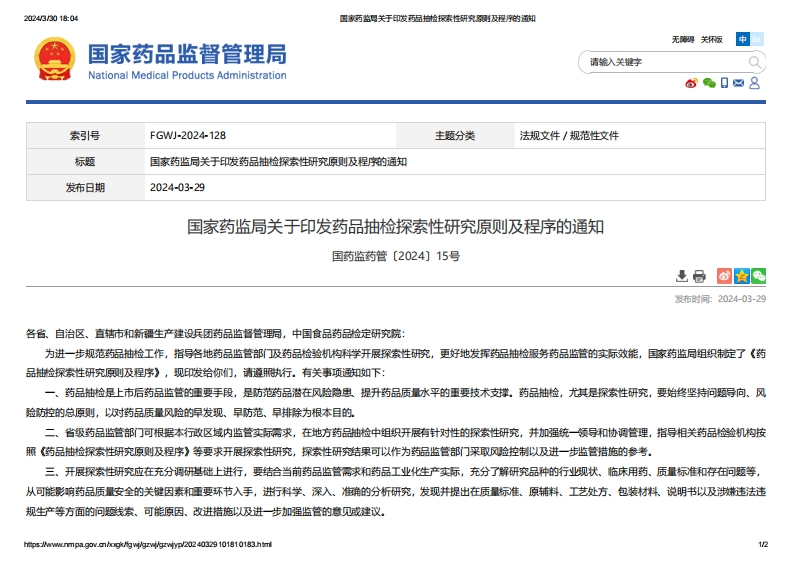Screen dimensions: 793x561
Task: Click the email envelope icon
Action: [739, 83]
